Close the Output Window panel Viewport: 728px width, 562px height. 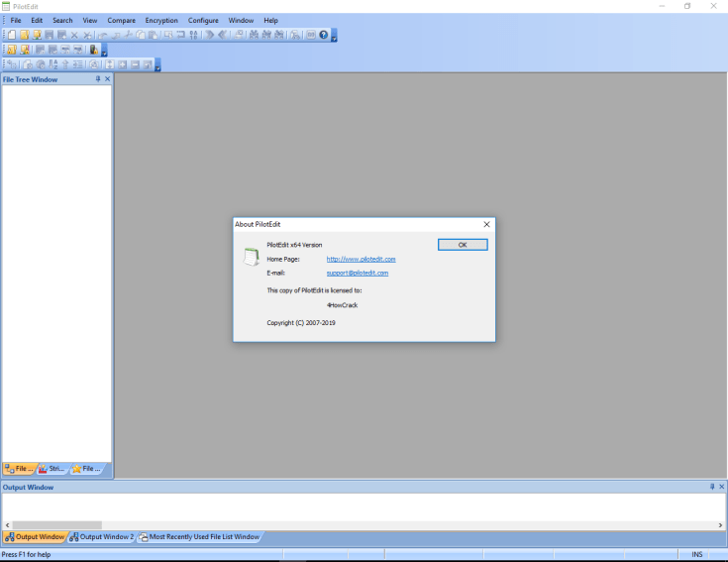tap(721, 487)
